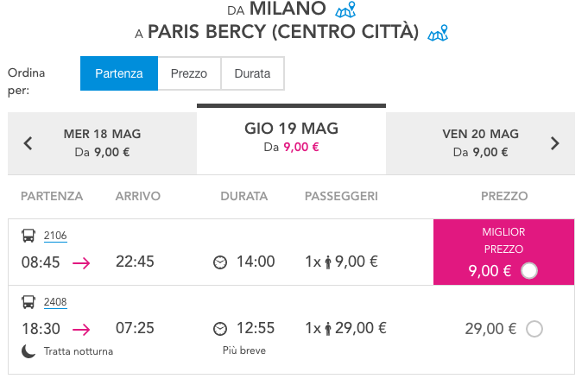Switch to the VEN 20 MAG date
Viewport: 588px width, 385px height.
click(480, 142)
